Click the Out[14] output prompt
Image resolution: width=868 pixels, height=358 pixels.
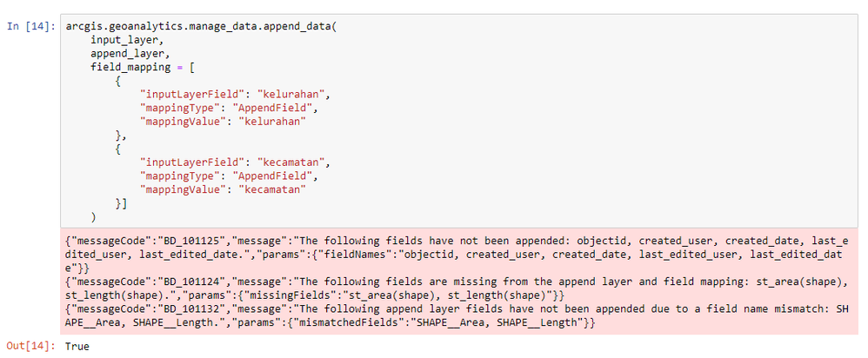click(x=31, y=346)
